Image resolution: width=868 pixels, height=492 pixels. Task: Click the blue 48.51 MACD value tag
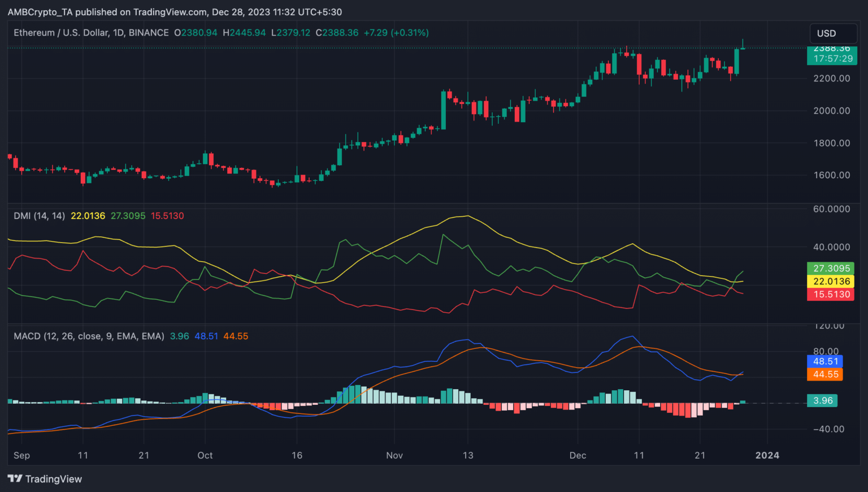(825, 361)
